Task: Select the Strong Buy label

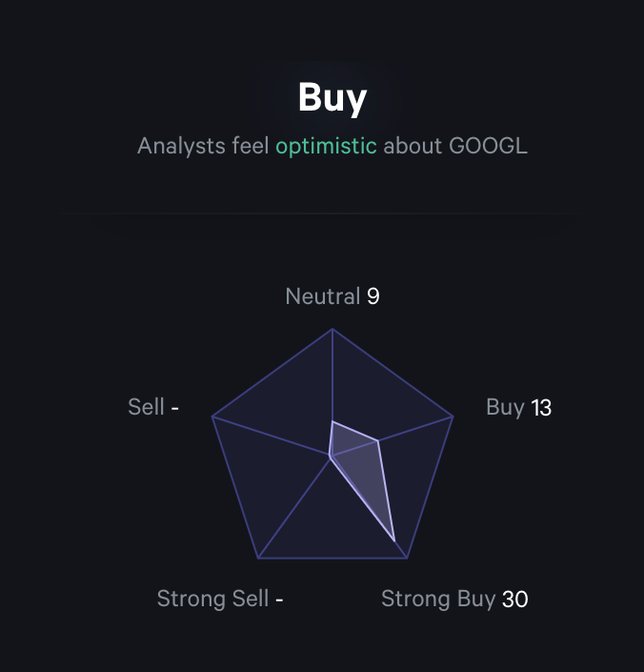Action: click(x=438, y=599)
